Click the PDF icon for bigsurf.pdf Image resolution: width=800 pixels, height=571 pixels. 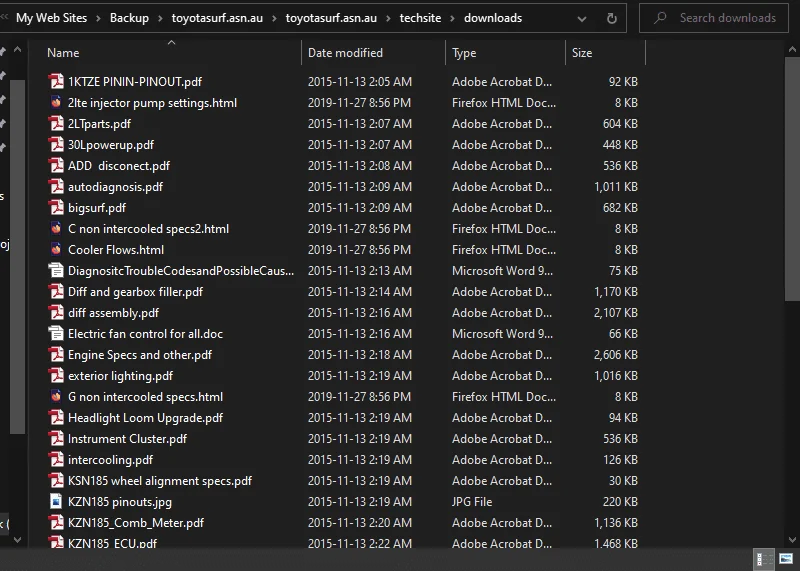pos(56,207)
